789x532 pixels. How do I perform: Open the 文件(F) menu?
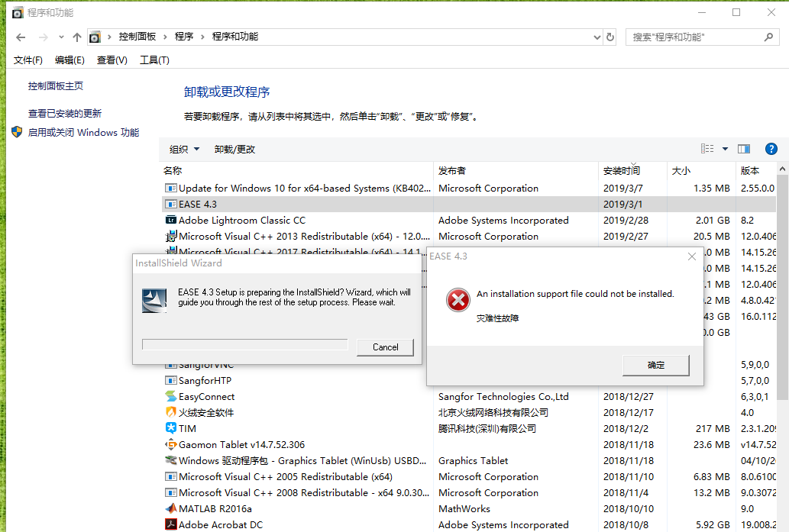pyautogui.click(x=27, y=60)
